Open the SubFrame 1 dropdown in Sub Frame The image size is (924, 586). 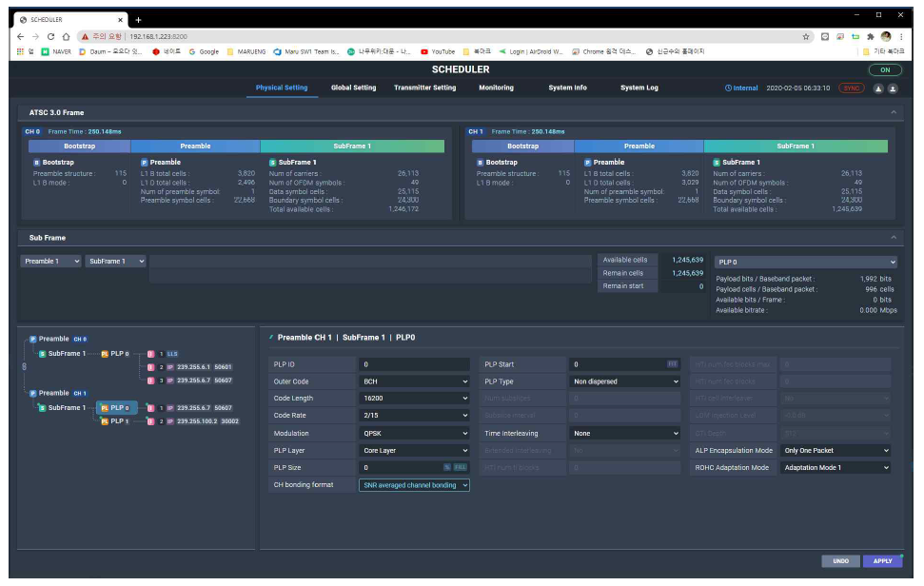click(115, 262)
